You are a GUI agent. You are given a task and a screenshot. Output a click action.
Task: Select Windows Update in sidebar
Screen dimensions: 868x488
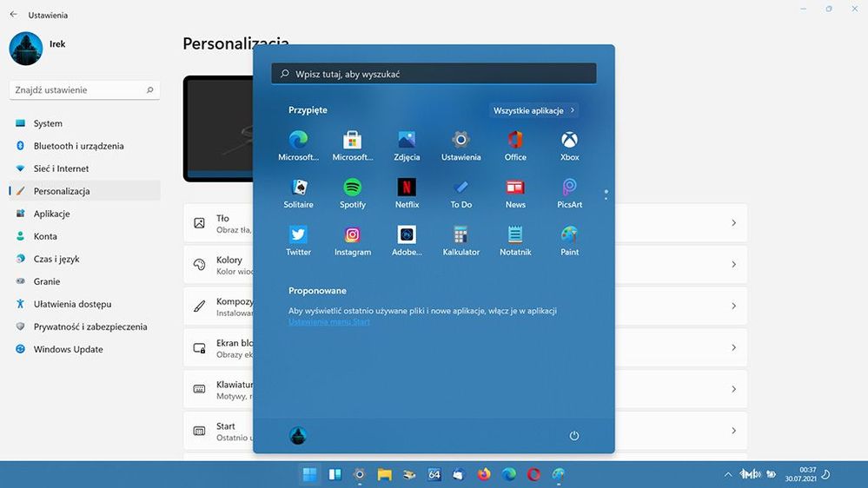click(x=68, y=349)
